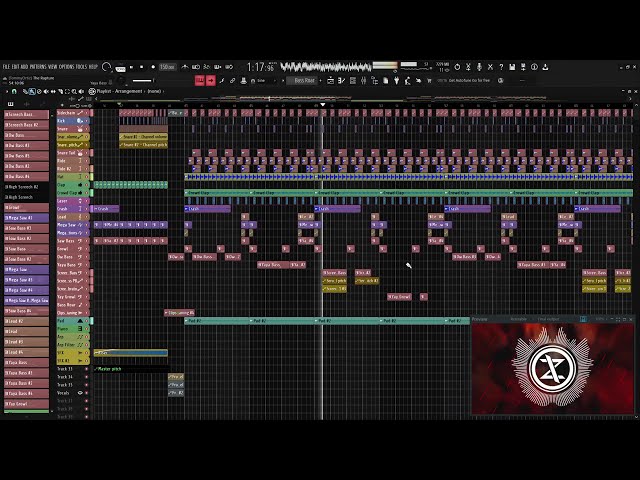The image size is (640, 480).
Task: Click the Crowd Clap track header
Action: [73, 193]
